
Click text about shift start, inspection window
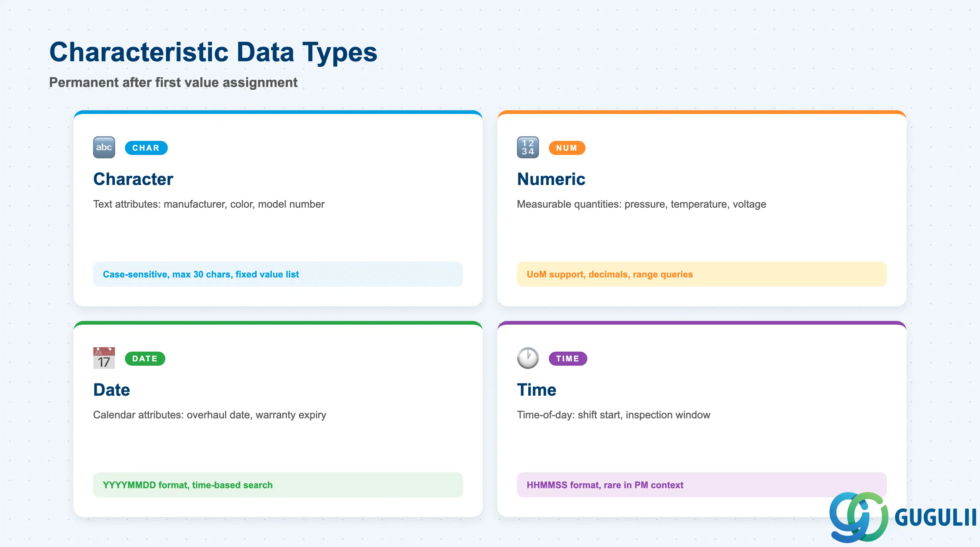pyautogui.click(x=613, y=415)
